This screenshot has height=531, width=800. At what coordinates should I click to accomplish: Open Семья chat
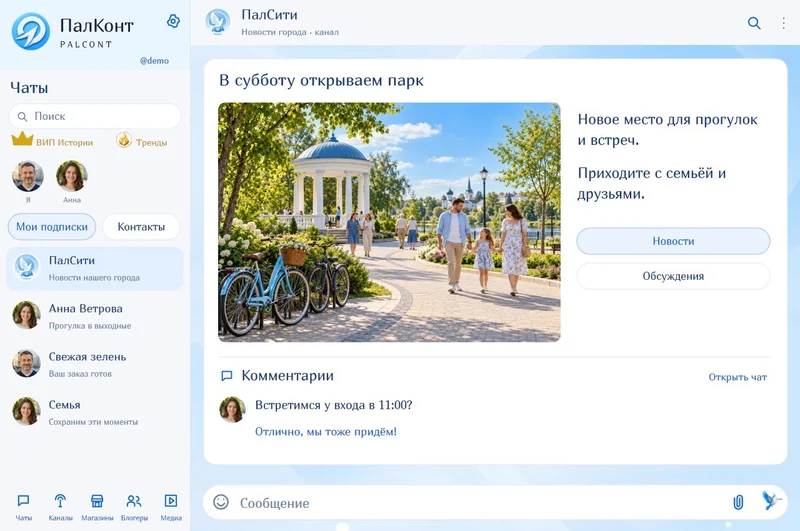(95, 412)
